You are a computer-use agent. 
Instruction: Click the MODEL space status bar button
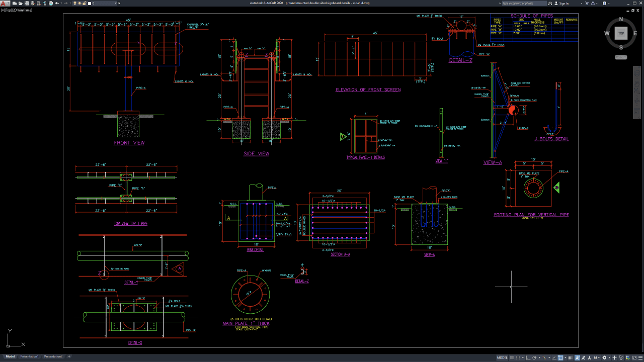502,357
